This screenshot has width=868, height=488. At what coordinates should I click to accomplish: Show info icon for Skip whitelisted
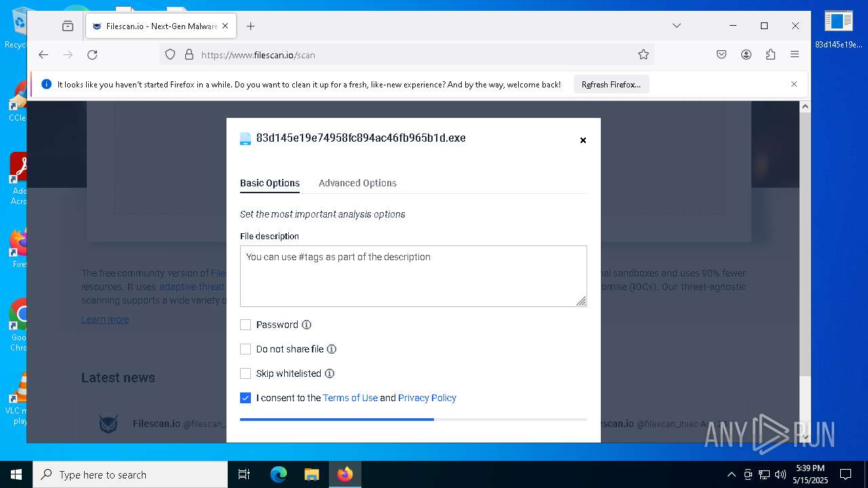point(330,373)
